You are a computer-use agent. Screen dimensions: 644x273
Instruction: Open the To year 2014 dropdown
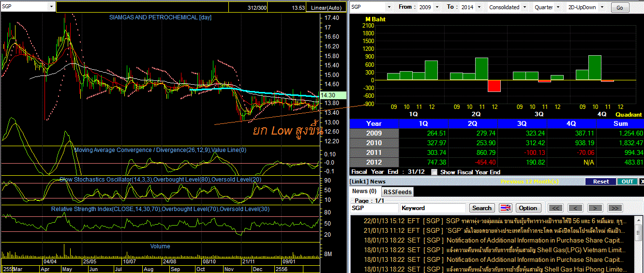[x=478, y=7]
